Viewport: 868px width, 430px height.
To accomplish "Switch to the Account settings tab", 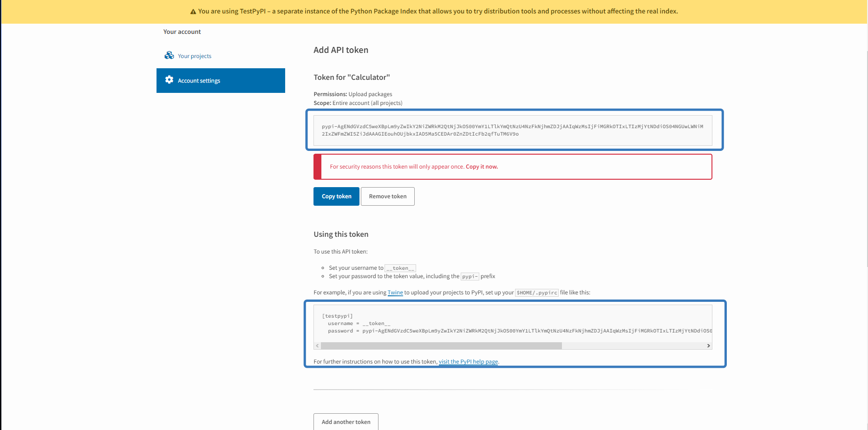I will coord(199,80).
